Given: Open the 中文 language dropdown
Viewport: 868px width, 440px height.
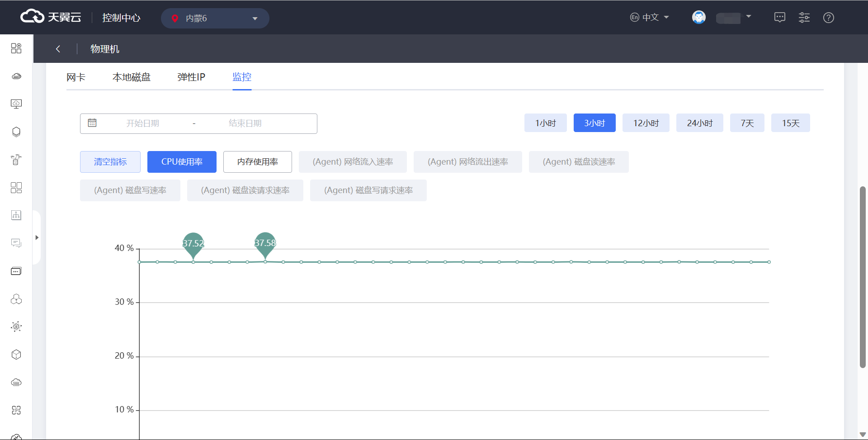Looking at the screenshot, I should point(650,18).
